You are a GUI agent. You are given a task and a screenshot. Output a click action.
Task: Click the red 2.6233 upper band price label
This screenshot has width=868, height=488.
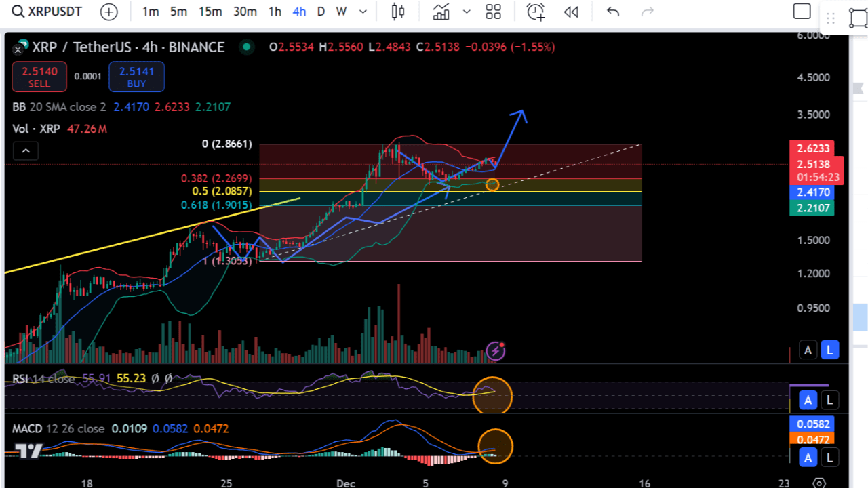pyautogui.click(x=812, y=148)
